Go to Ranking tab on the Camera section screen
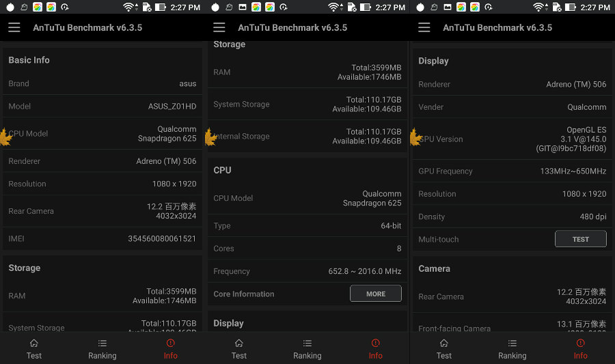 512,349
